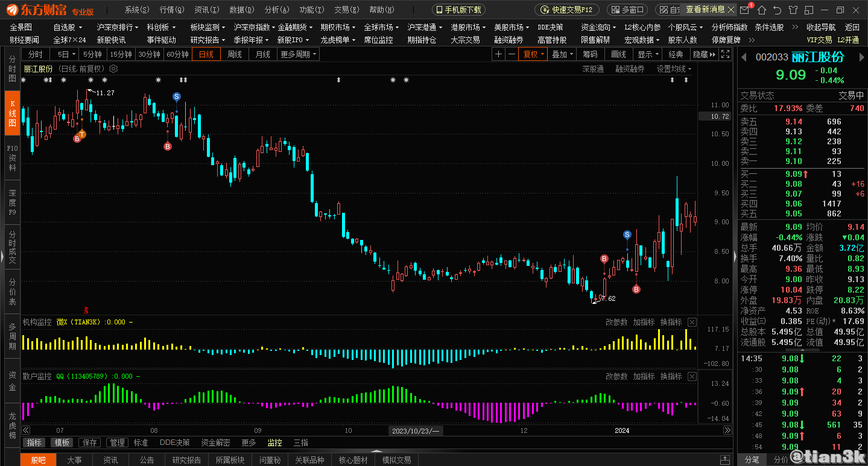Jump to chart start with double-left arrow

click(x=26, y=430)
